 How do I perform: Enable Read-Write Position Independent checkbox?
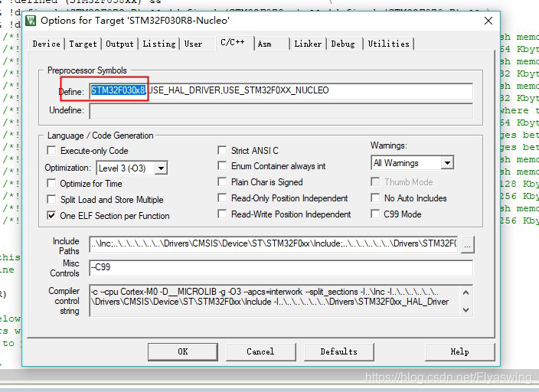tap(222, 214)
